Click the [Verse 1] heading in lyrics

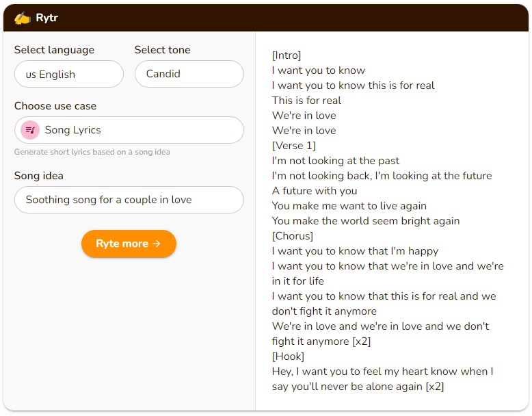tap(294, 145)
